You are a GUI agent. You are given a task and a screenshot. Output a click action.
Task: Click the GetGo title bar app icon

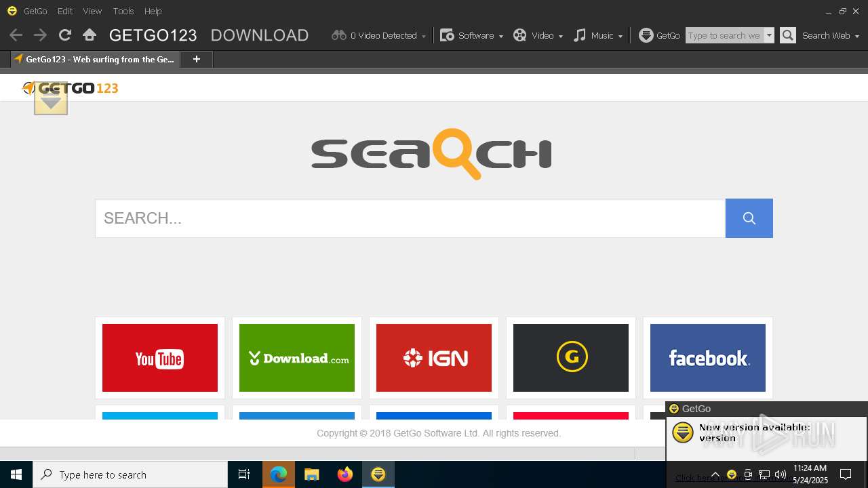click(12, 11)
